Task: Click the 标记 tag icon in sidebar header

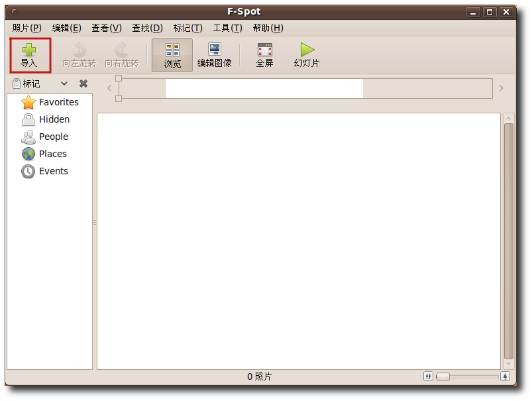Action: click(17, 84)
